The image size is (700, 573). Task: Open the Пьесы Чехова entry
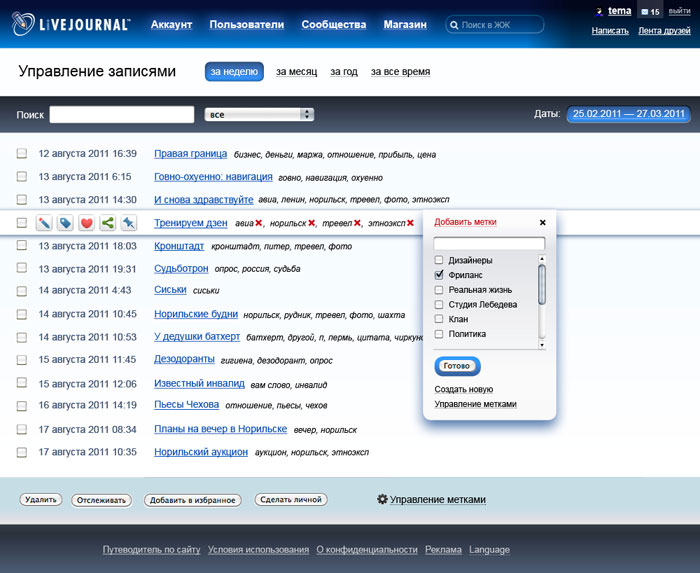pos(187,404)
